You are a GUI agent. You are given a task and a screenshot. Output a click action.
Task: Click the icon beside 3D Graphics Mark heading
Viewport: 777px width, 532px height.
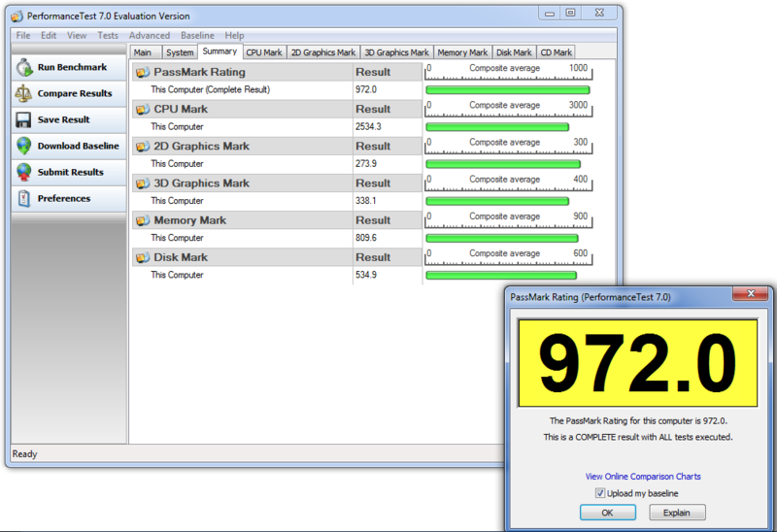(143, 183)
